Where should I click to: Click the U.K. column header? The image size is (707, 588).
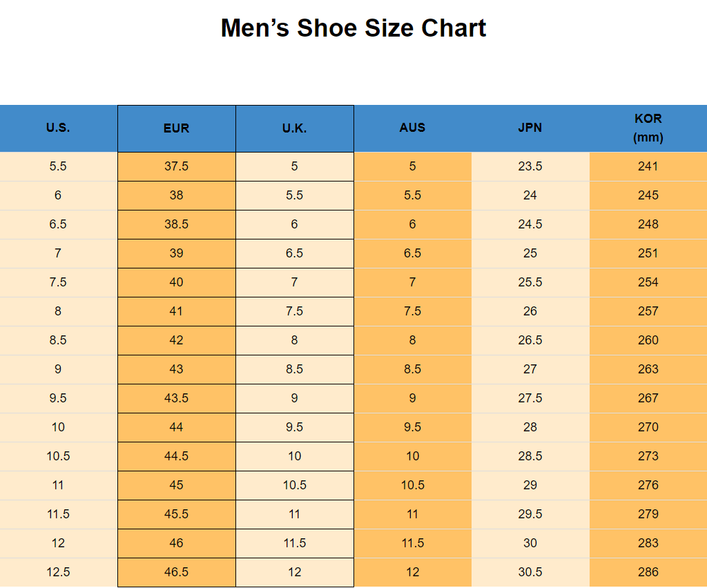pos(295,128)
